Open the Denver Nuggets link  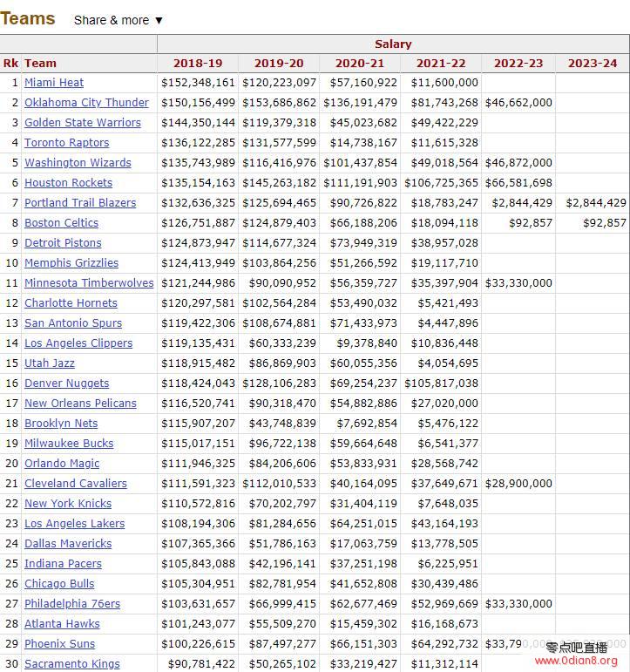[x=67, y=384]
